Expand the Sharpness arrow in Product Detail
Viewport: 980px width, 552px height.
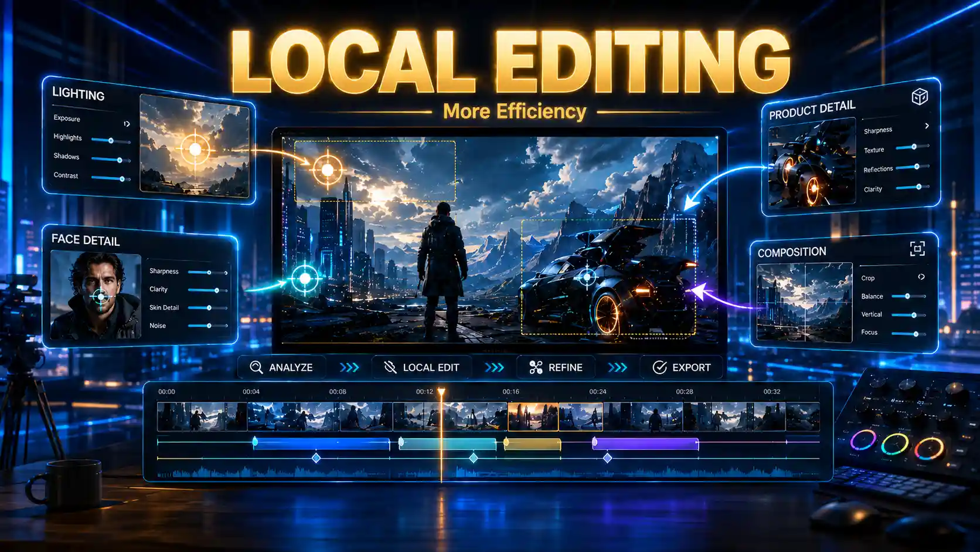tap(927, 126)
